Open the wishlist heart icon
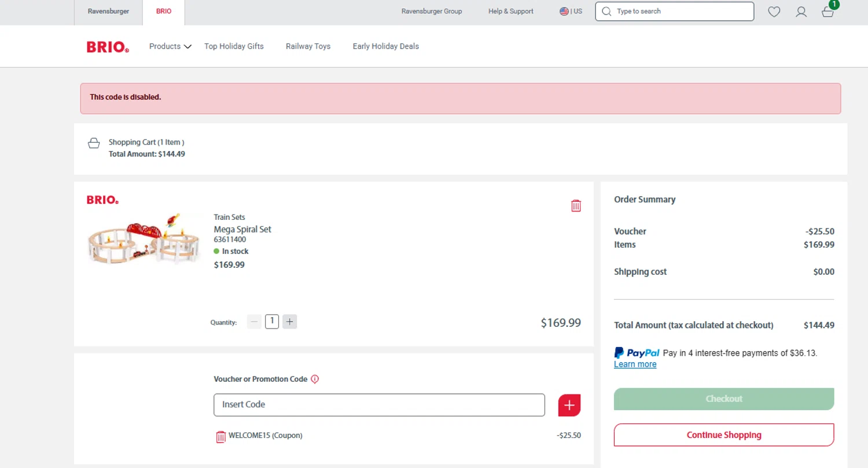 [774, 12]
